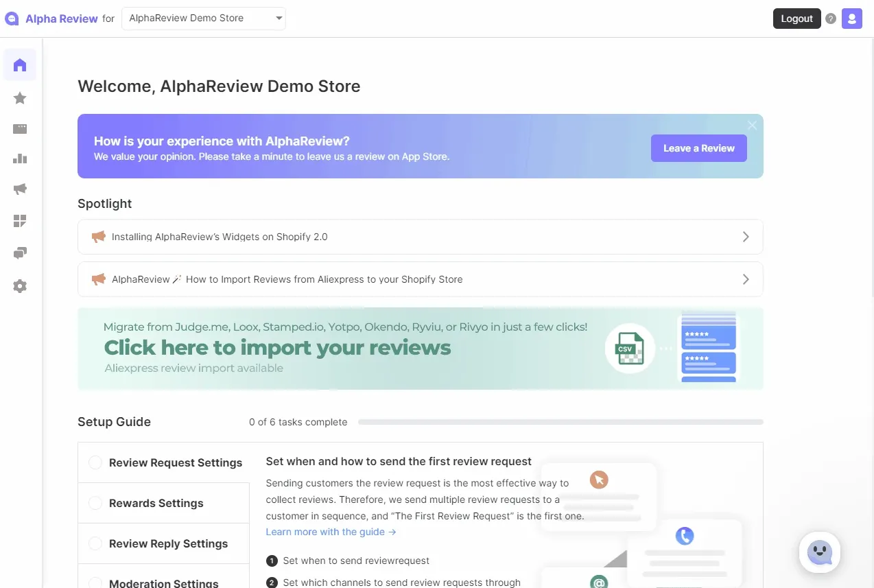The image size is (874, 588).
Task: Click 'How is your experience with AlphaReview?' text
Action: 222,141
